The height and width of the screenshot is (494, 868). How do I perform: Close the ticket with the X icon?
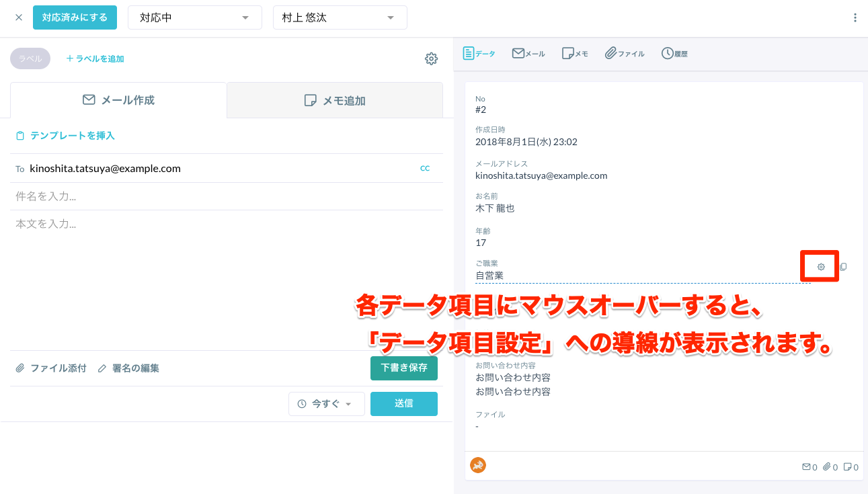[x=19, y=17]
